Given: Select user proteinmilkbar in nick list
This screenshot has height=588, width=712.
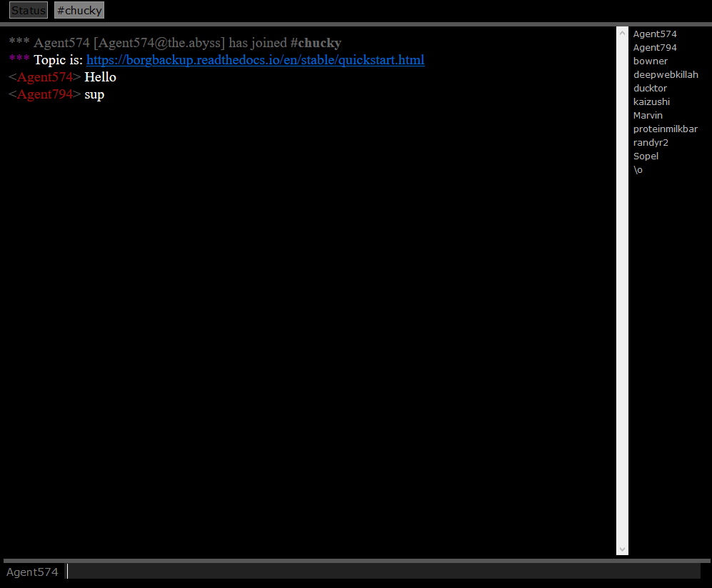Looking at the screenshot, I should click(666, 129).
